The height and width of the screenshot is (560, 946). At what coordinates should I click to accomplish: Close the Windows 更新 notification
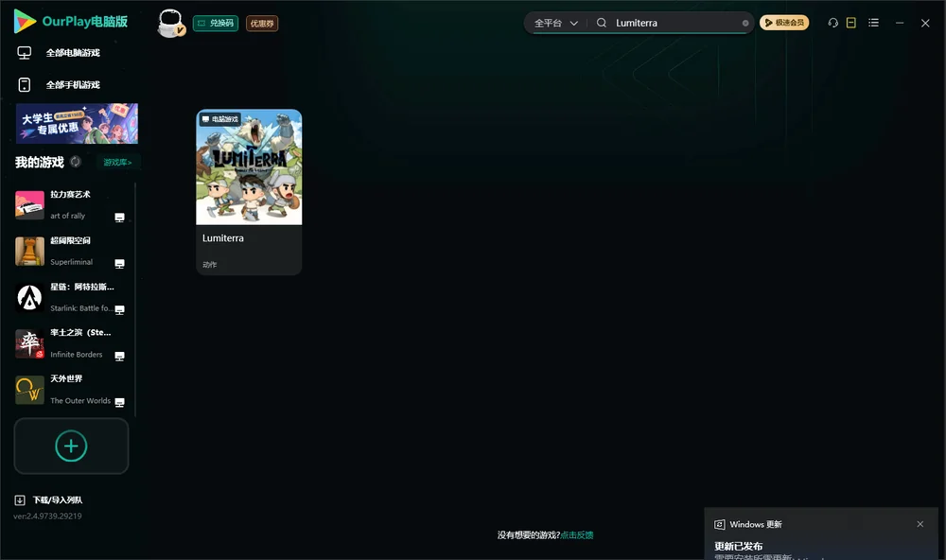(920, 524)
